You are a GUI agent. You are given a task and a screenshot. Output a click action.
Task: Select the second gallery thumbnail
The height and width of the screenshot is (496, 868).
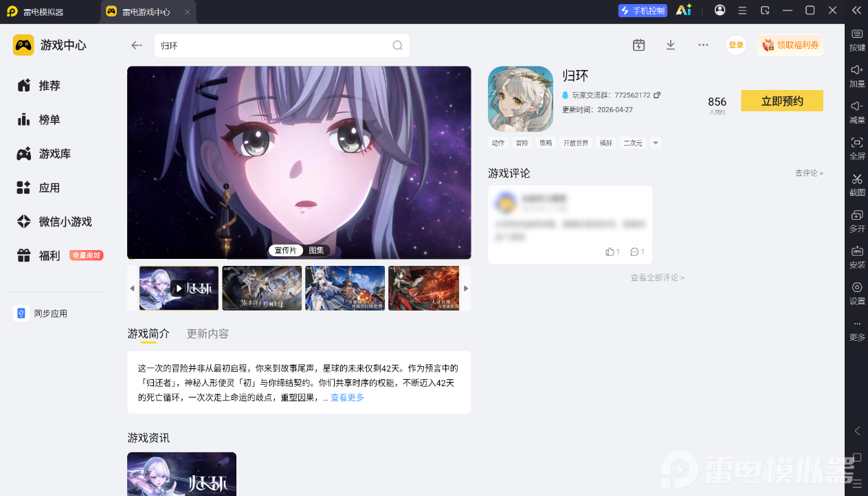point(262,289)
